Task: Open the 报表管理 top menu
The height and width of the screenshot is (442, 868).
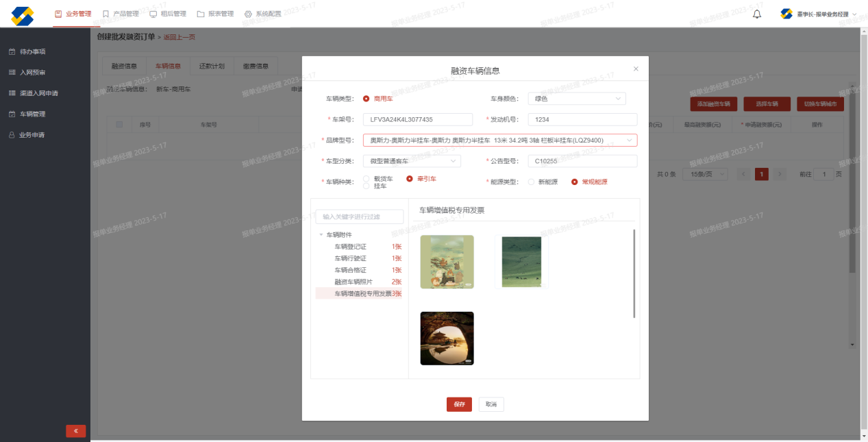Action: (x=215, y=14)
